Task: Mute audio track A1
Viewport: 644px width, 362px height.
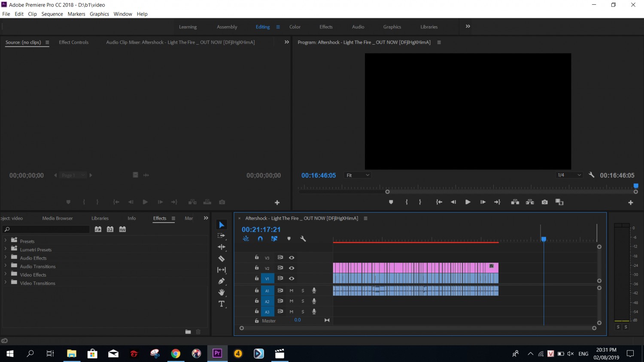Action: 292,291
